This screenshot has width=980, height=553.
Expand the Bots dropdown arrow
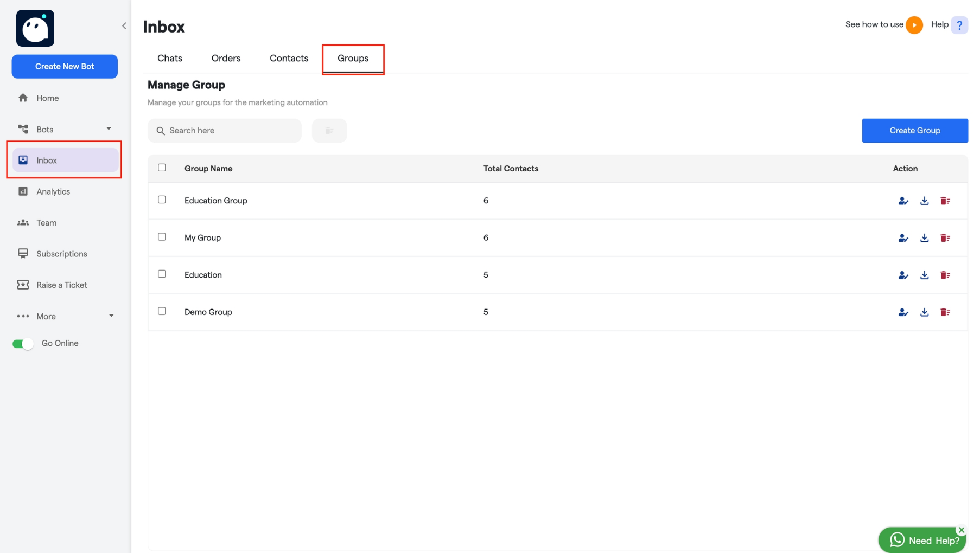(x=109, y=128)
